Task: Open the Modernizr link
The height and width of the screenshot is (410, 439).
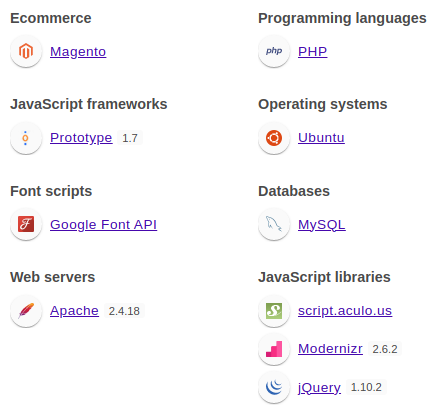Action: point(330,349)
